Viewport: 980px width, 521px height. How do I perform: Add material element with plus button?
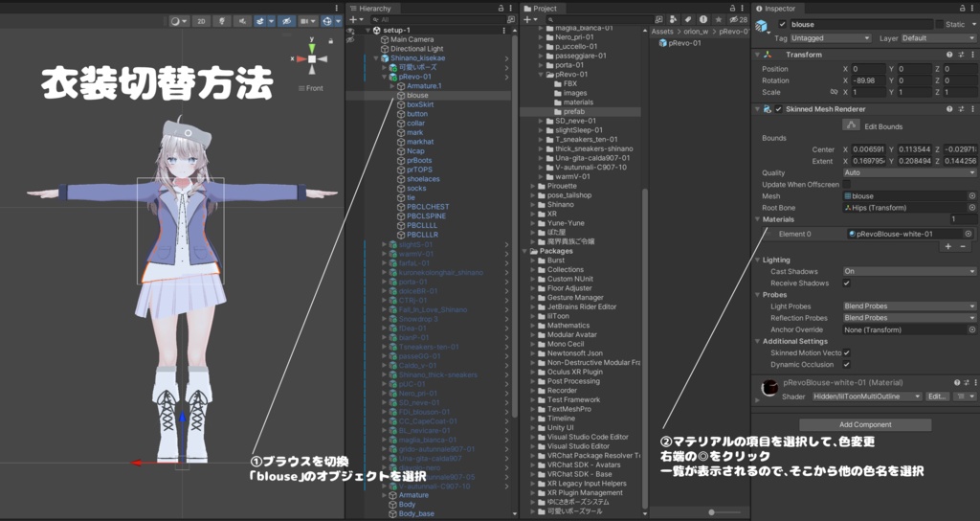(948, 246)
